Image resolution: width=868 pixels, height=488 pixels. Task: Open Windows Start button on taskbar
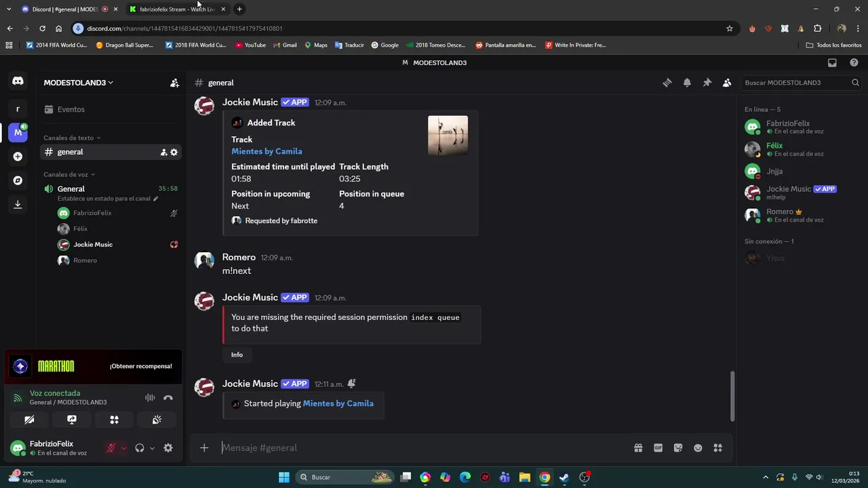(x=284, y=477)
